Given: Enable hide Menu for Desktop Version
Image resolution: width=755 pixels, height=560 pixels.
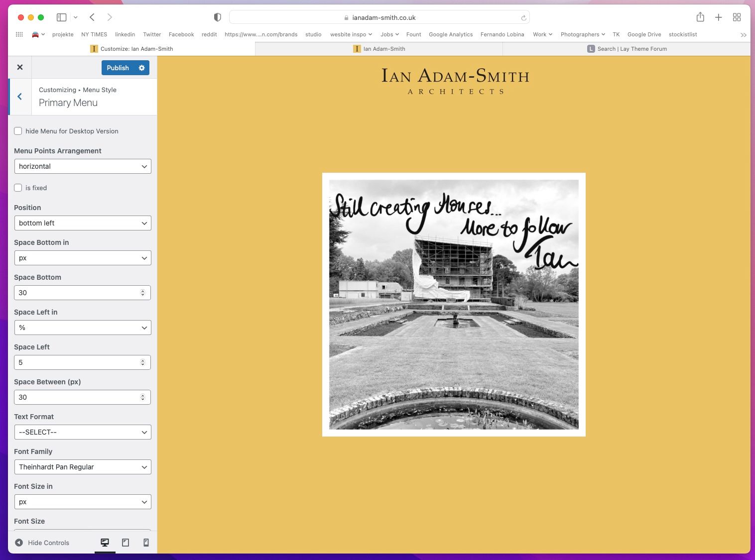Looking at the screenshot, I should pyautogui.click(x=18, y=131).
